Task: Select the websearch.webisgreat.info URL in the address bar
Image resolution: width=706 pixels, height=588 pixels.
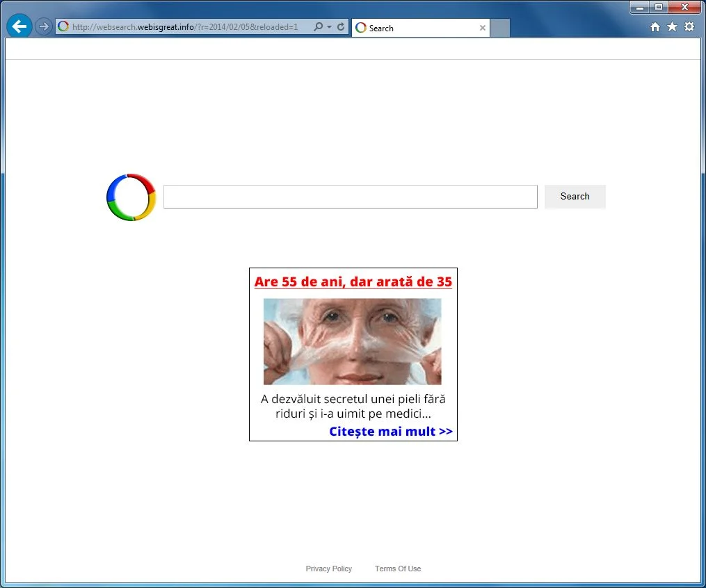Action: pos(184,27)
